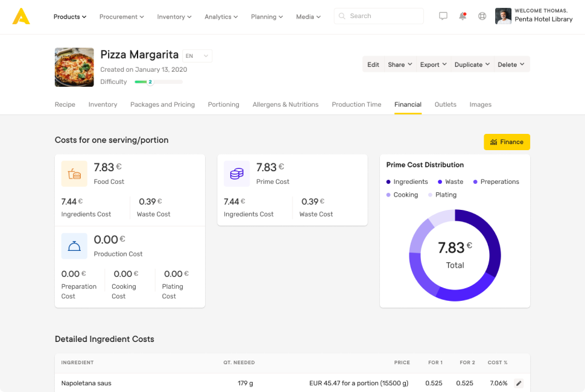Viewport: 585px width, 392px height.
Task: Click the Production Cost cloche icon
Action: pos(74,246)
